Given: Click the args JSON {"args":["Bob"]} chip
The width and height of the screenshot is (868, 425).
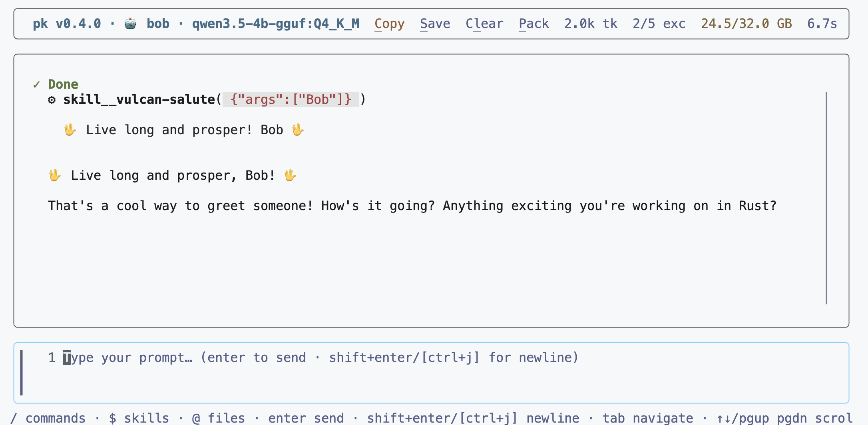Looking at the screenshot, I should click(x=291, y=99).
